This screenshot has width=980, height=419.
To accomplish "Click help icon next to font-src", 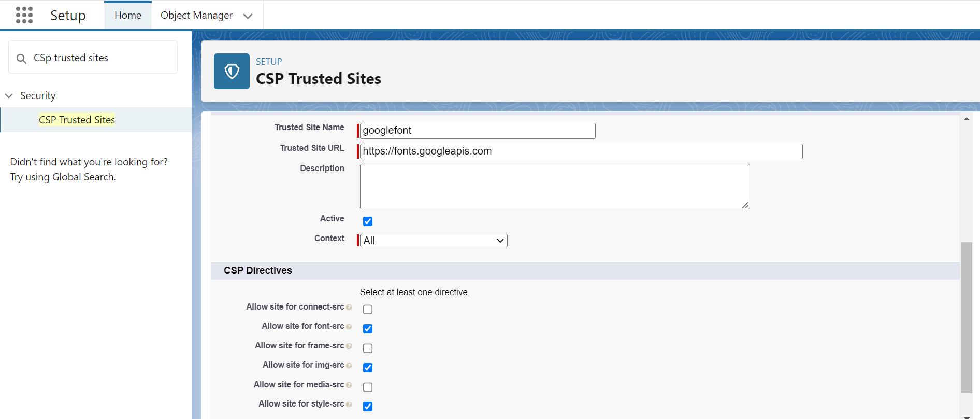I will [x=349, y=327].
